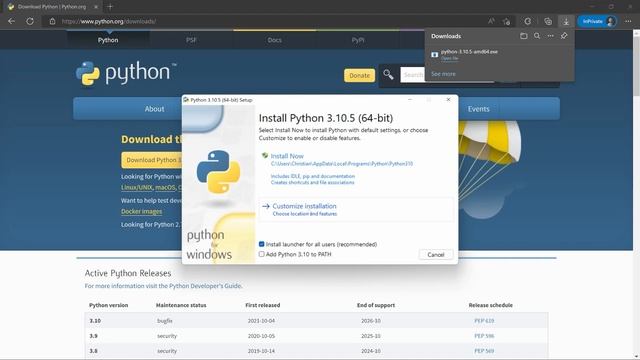The height and width of the screenshot is (360, 640).
Task: Open PEP 596 release schedule link
Action: (x=484, y=336)
